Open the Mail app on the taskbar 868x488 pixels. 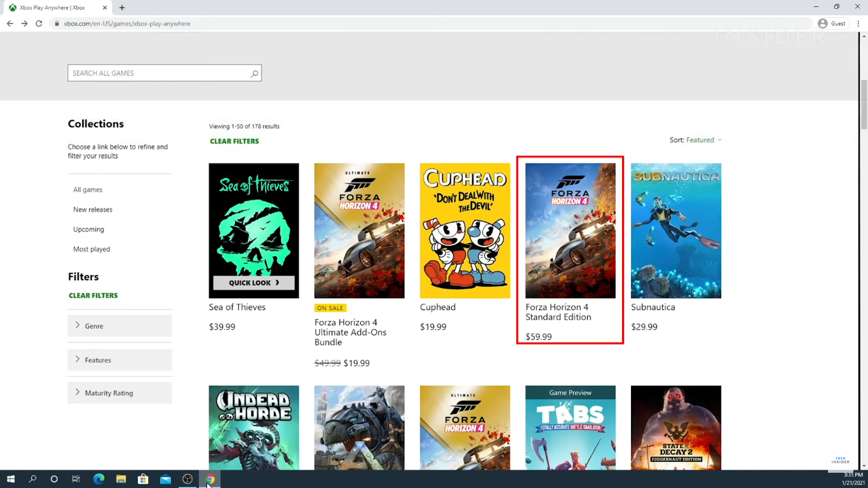[165, 479]
